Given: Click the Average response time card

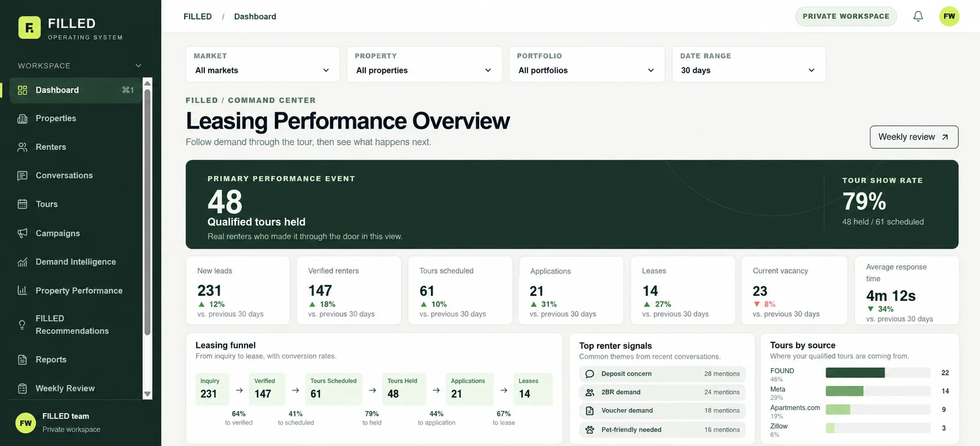Looking at the screenshot, I should pos(906,290).
